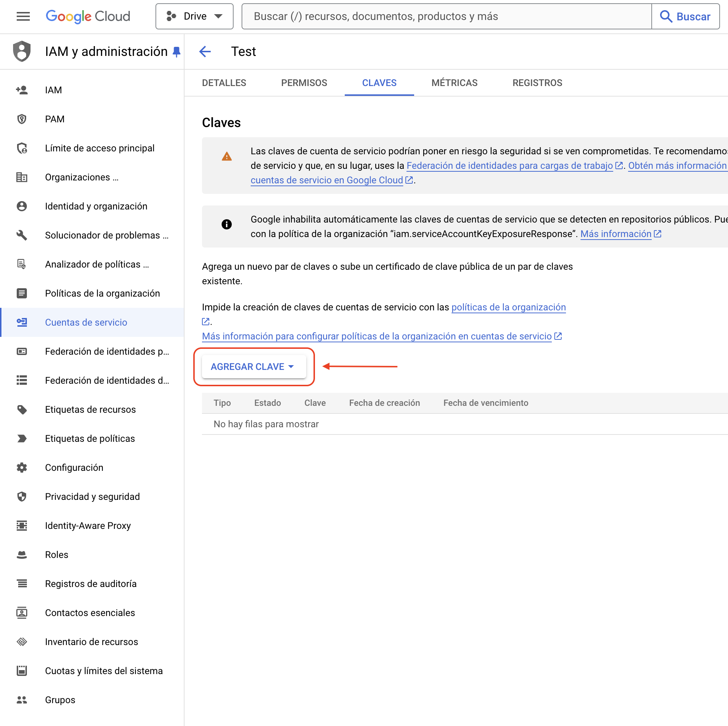Switch to the MÉTRICAS tab
The width and height of the screenshot is (728, 726).
tap(454, 83)
